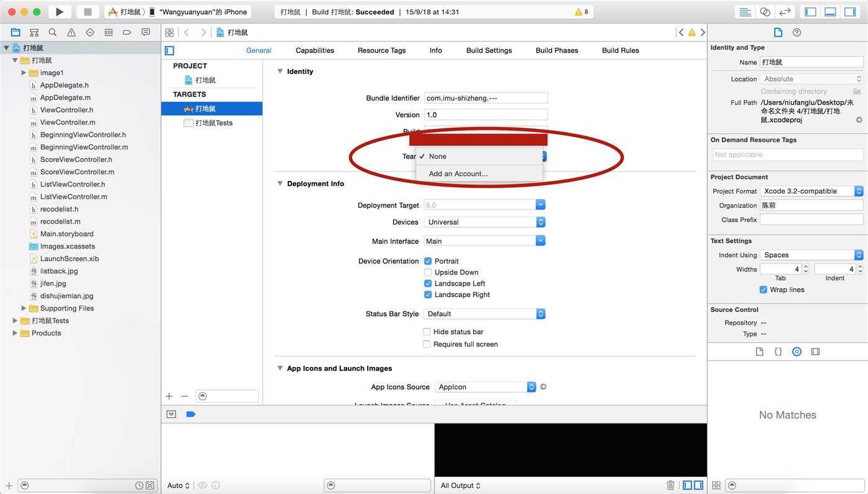Collapse the Deployment Info section
The image size is (868, 494).
click(x=280, y=183)
